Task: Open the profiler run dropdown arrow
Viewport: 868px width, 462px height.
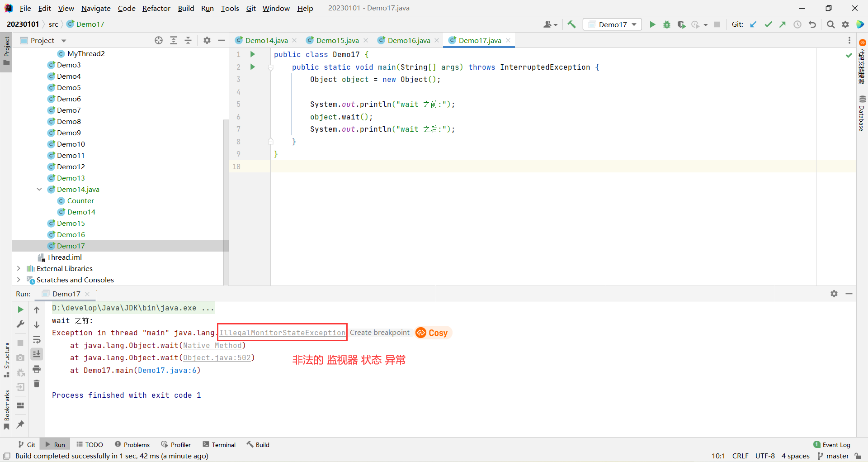Action: pos(706,25)
